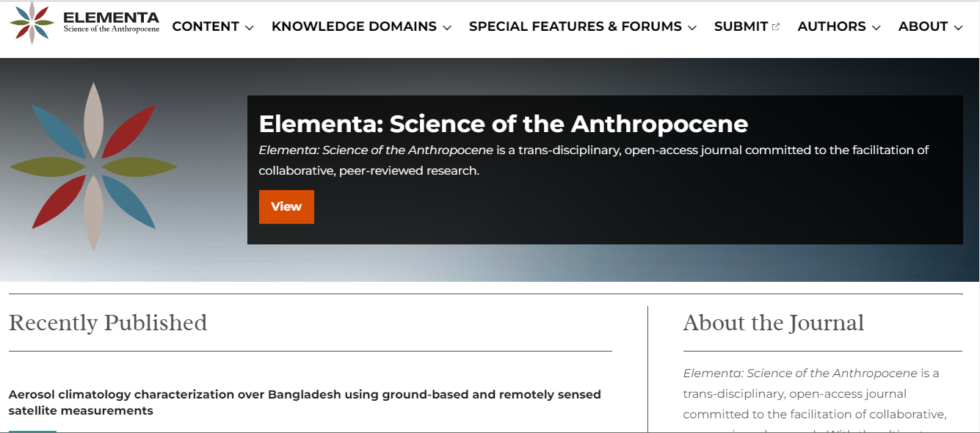Expand the chevron next to AUTHORS
Viewport: 980px width, 433px height.
876,28
